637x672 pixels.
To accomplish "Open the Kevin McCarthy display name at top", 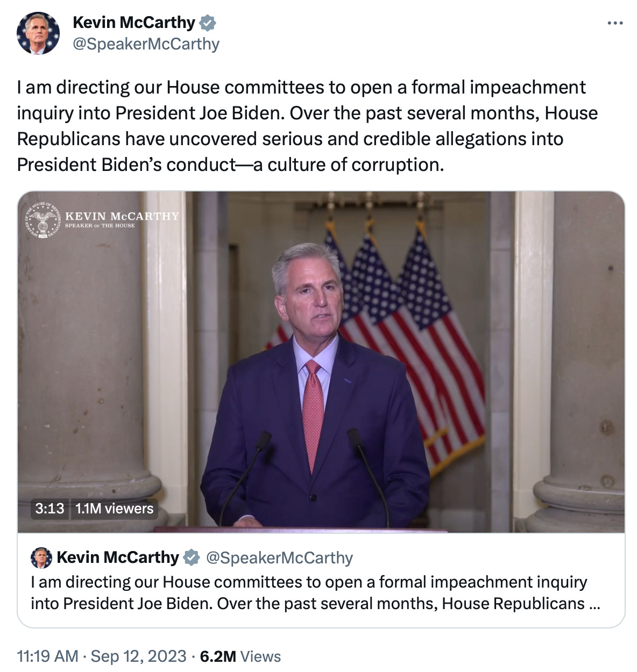I will tap(133, 23).
